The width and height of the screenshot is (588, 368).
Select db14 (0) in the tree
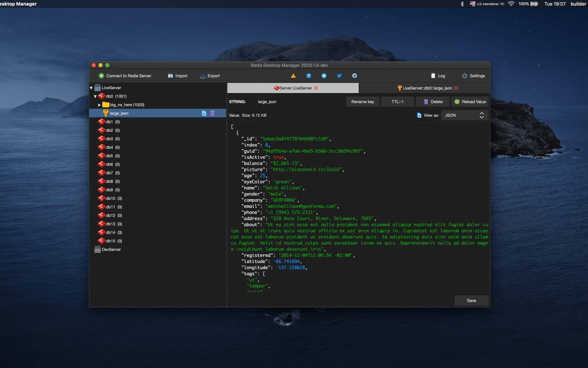pyautogui.click(x=114, y=233)
